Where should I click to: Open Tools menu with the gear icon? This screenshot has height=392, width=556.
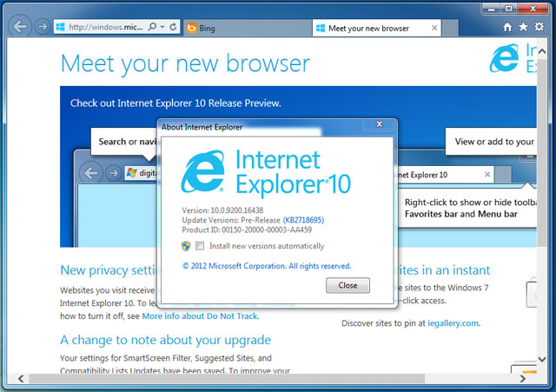click(x=539, y=27)
